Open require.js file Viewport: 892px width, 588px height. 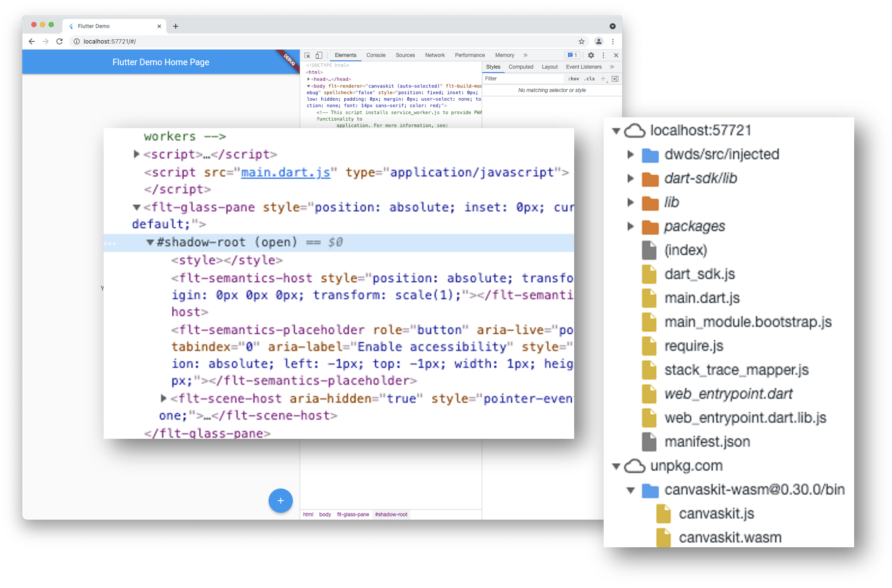tap(693, 347)
